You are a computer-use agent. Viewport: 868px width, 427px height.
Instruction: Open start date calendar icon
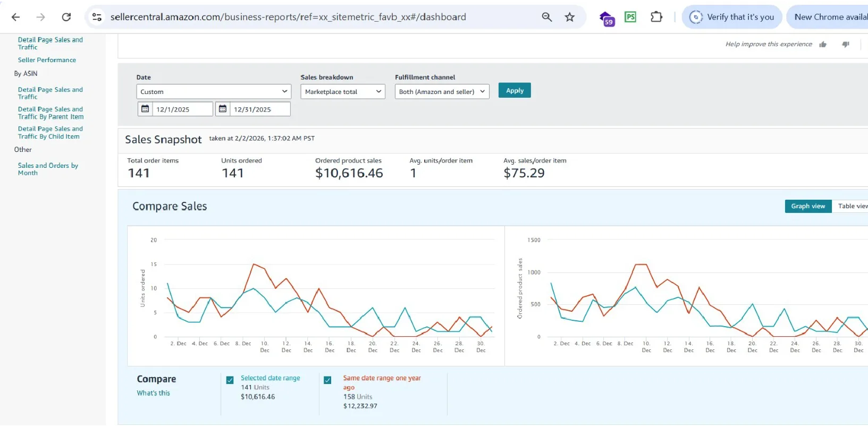145,109
